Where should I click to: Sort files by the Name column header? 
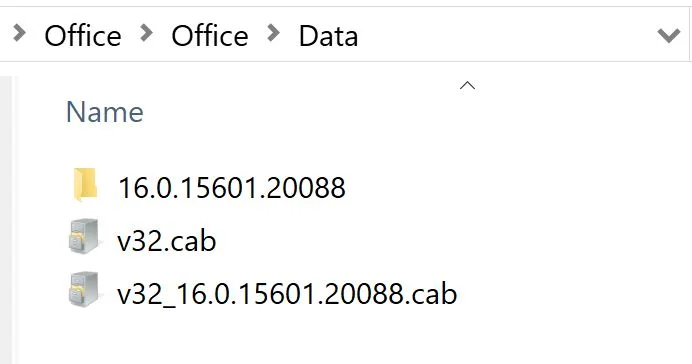coord(105,112)
